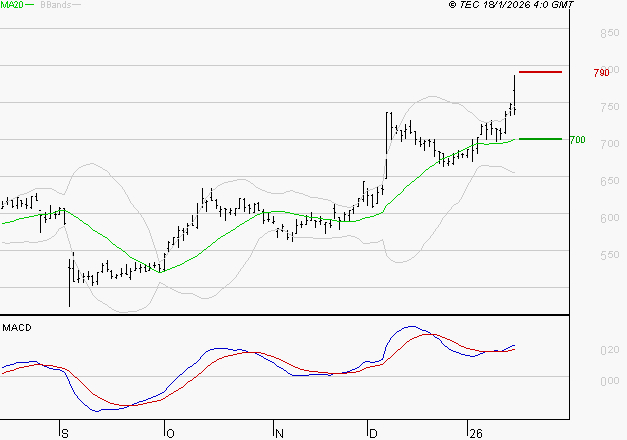
Task: Click the 550 price axis label
Action: (x=610, y=255)
